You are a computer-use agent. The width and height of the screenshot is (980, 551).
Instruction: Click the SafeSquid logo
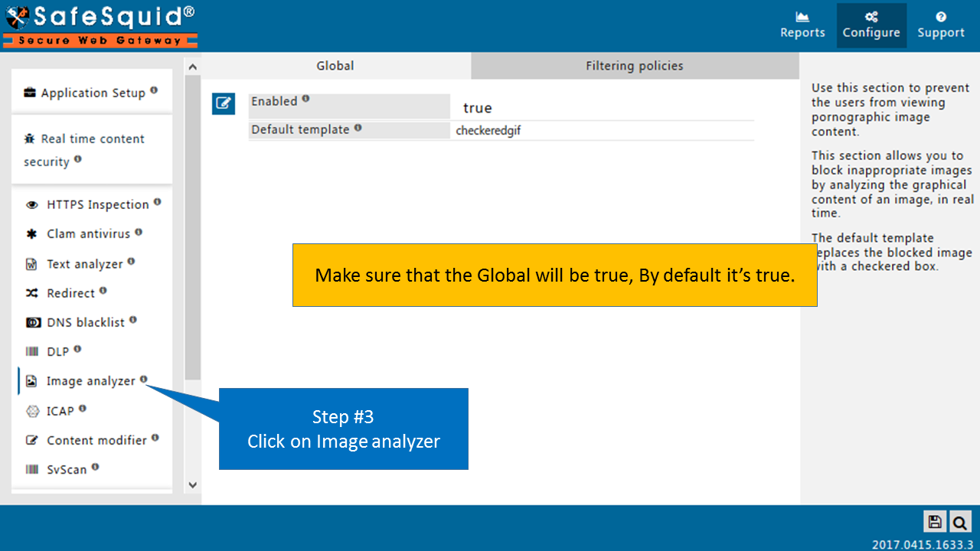[100, 25]
